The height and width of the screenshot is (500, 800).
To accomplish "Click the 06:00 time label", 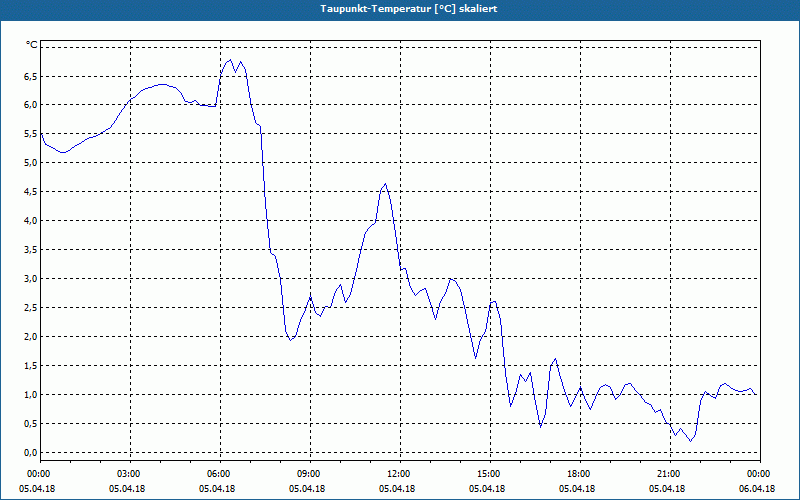I will coord(220,474).
